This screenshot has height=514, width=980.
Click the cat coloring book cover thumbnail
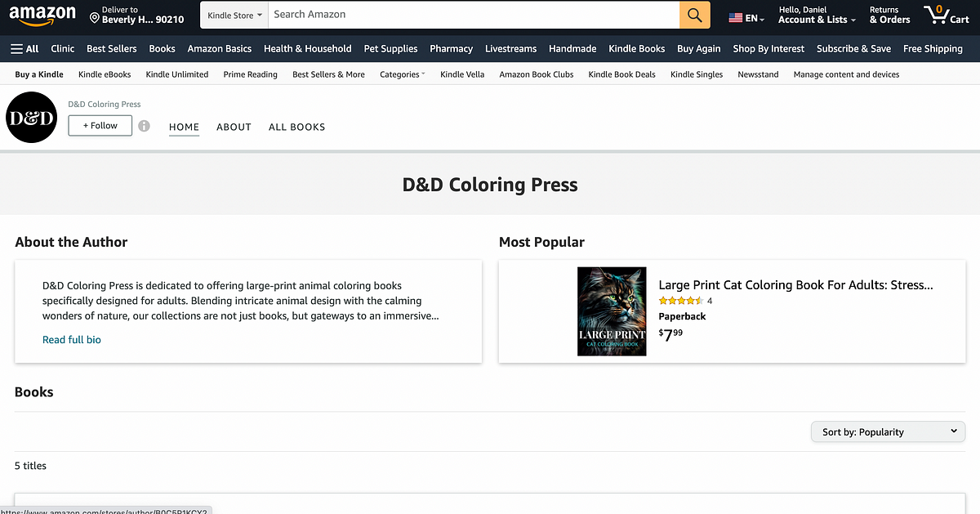(612, 311)
